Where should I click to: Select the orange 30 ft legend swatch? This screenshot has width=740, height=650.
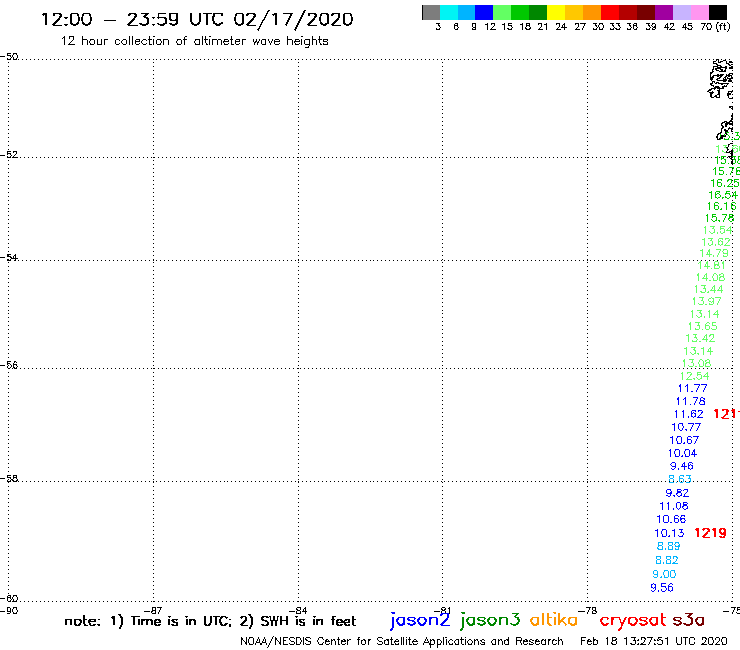point(592,12)
